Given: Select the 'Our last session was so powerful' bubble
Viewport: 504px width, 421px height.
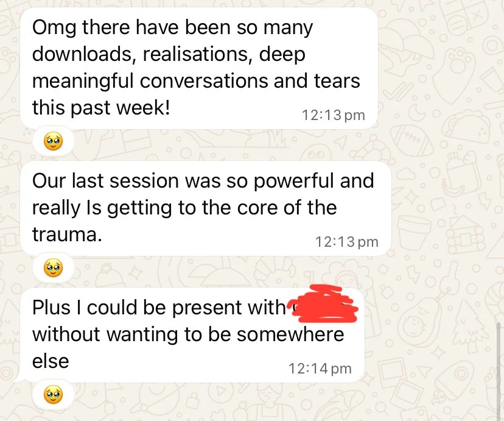Looking at the screenshot, I should tap(206, 209).
